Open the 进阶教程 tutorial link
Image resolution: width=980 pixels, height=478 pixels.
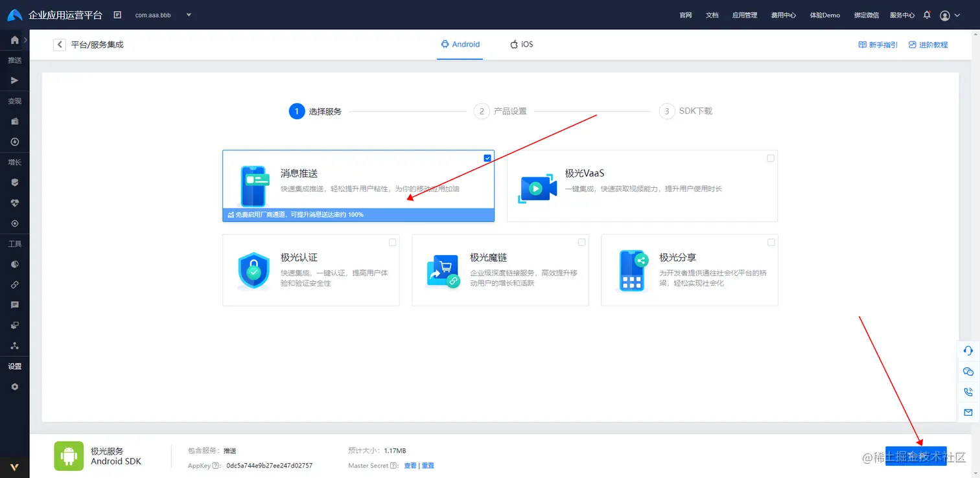(928, 45)
